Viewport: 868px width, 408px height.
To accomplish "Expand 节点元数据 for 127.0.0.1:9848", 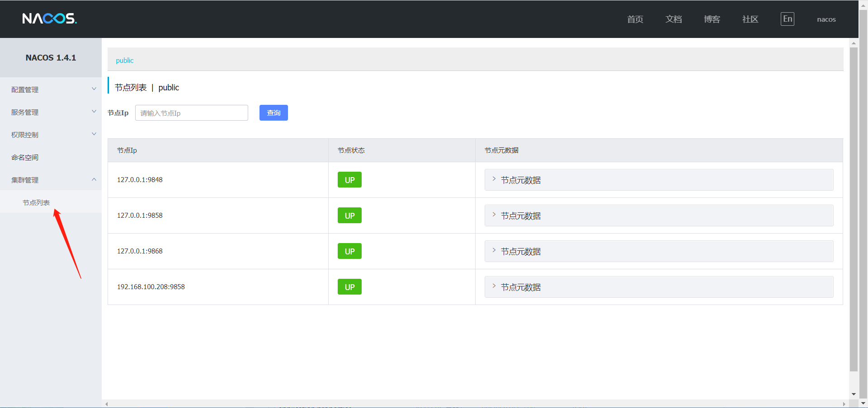I will point(659,180).
